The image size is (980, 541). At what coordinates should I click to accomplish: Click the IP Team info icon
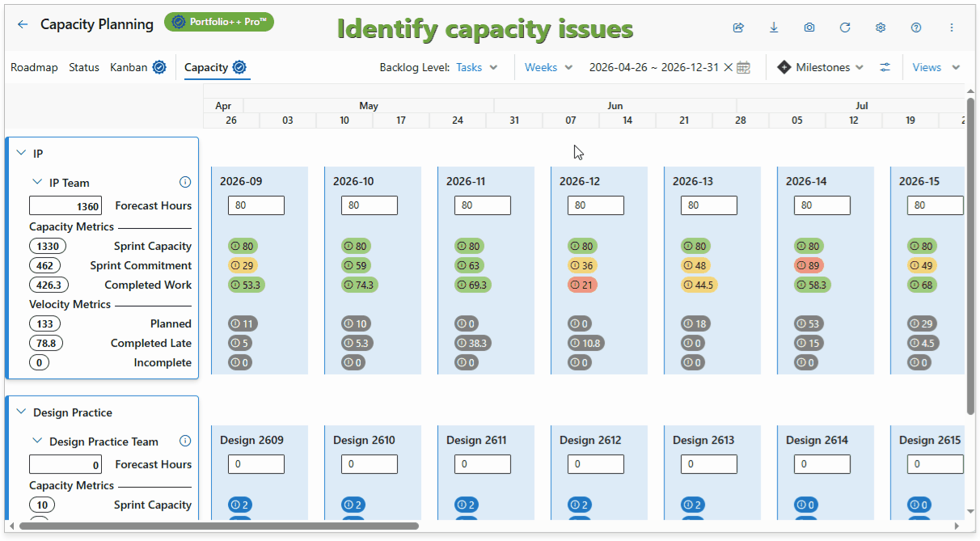pyautogui.click(x=185, y=183)
